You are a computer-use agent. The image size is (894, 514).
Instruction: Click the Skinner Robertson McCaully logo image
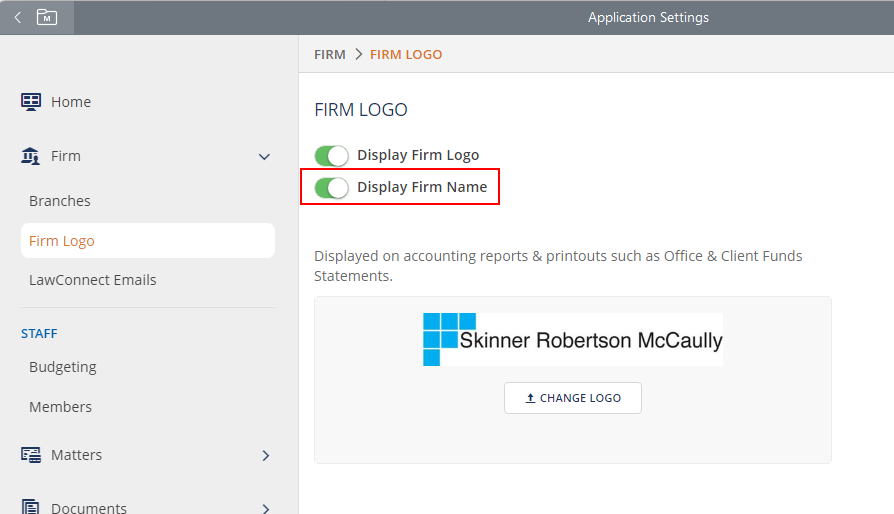pos(572,339)
